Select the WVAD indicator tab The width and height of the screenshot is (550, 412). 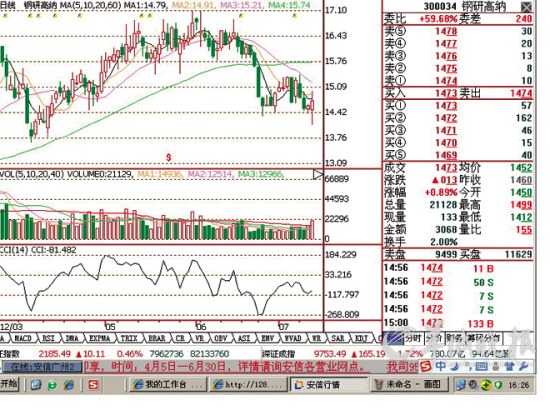click(x=293, y=338)
